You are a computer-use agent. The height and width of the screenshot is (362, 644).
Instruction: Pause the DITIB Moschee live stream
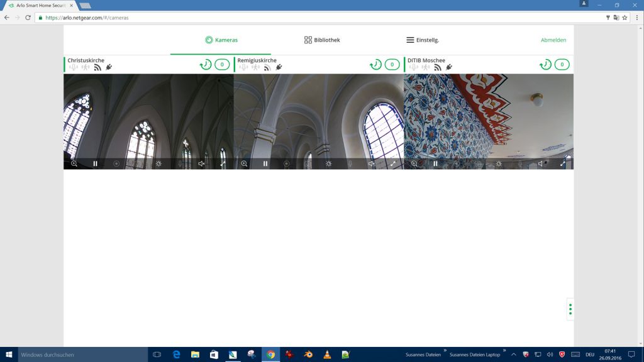point(435,163)
